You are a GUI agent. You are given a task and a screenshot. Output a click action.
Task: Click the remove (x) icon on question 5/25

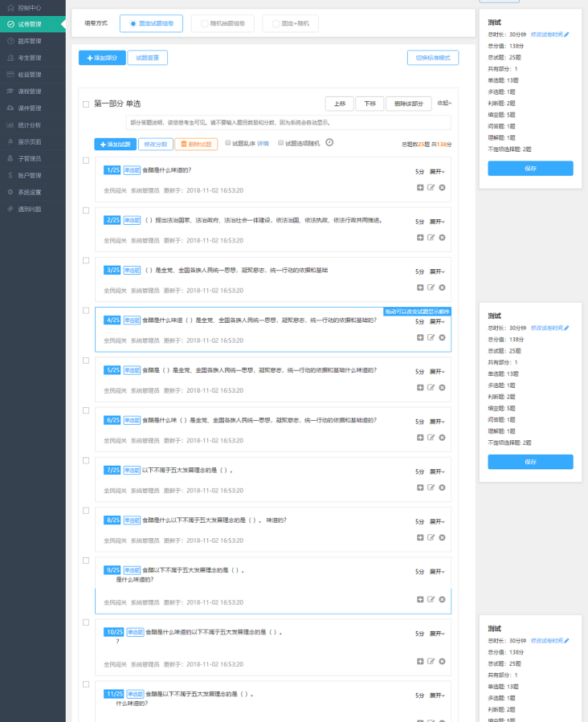point(442,387)
